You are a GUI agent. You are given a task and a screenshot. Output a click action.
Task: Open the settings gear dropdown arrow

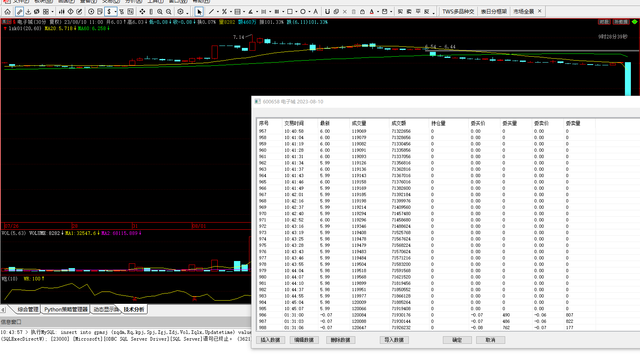(x=187, y=12)
